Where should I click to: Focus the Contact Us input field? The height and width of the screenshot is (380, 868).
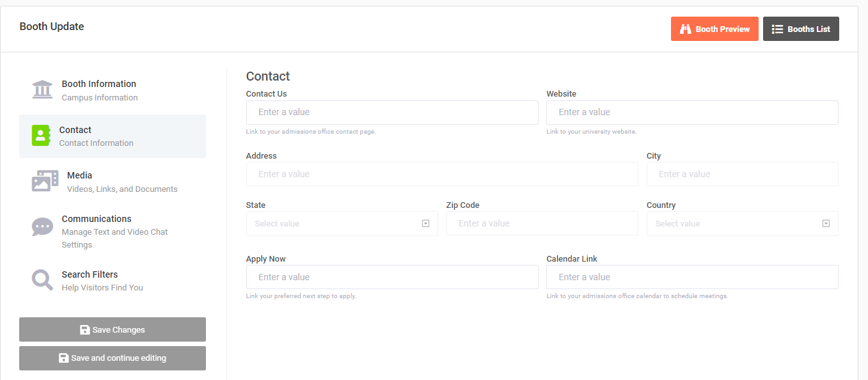click(x=392, y=112)
